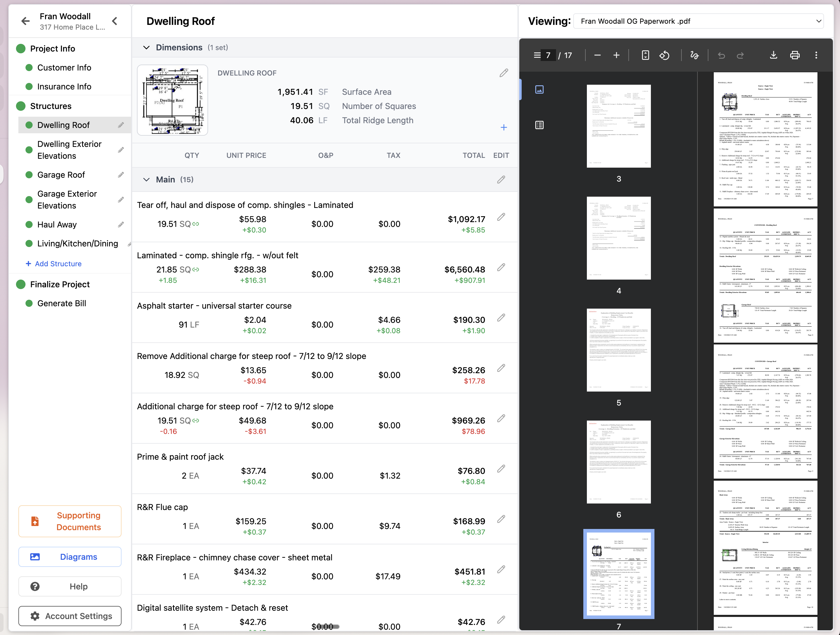This screenshot has width=840, height=635.
Task: Click the fit-to-page icon in PDF toolbar
Action: 645,55
